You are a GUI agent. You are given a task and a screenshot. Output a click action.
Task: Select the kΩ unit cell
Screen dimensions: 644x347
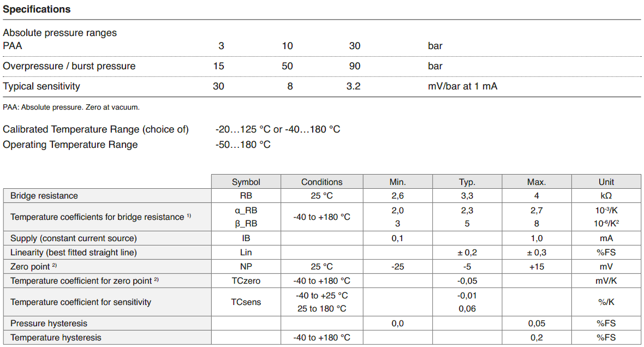606,196
